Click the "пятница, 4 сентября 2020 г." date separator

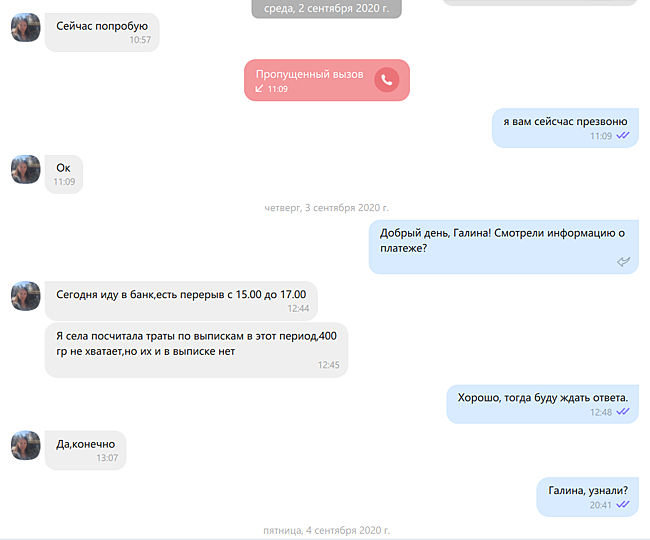[327, 530]
